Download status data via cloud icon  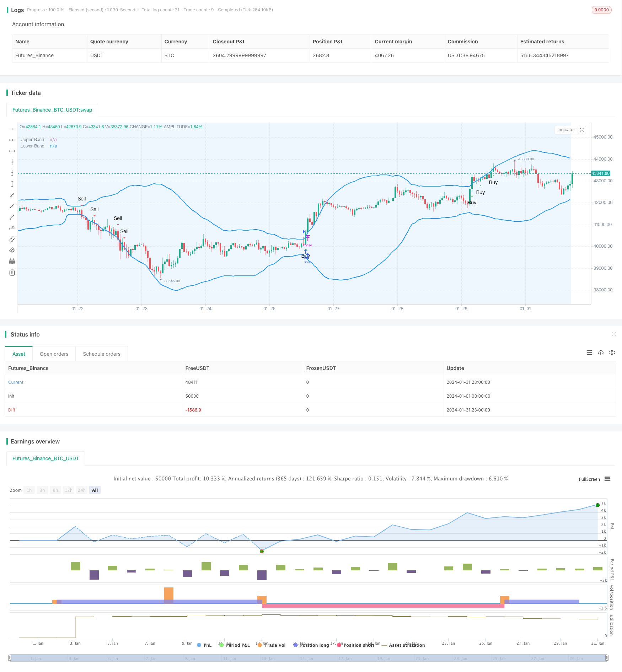pos(601,353)
